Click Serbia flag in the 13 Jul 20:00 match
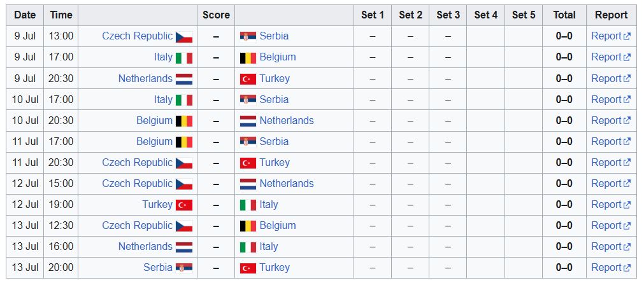Image resolution: width=644 pixels, height=283 pixels. pos(184,268)
